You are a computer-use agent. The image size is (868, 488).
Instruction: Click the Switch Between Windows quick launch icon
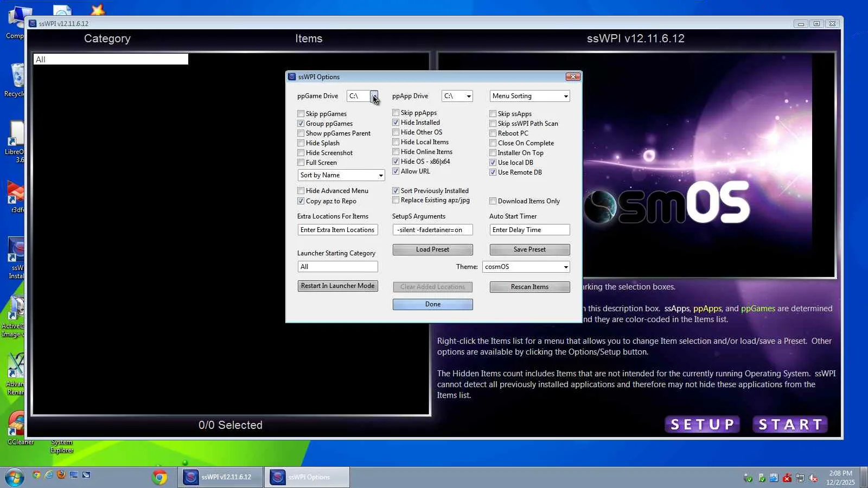[86, 475]
